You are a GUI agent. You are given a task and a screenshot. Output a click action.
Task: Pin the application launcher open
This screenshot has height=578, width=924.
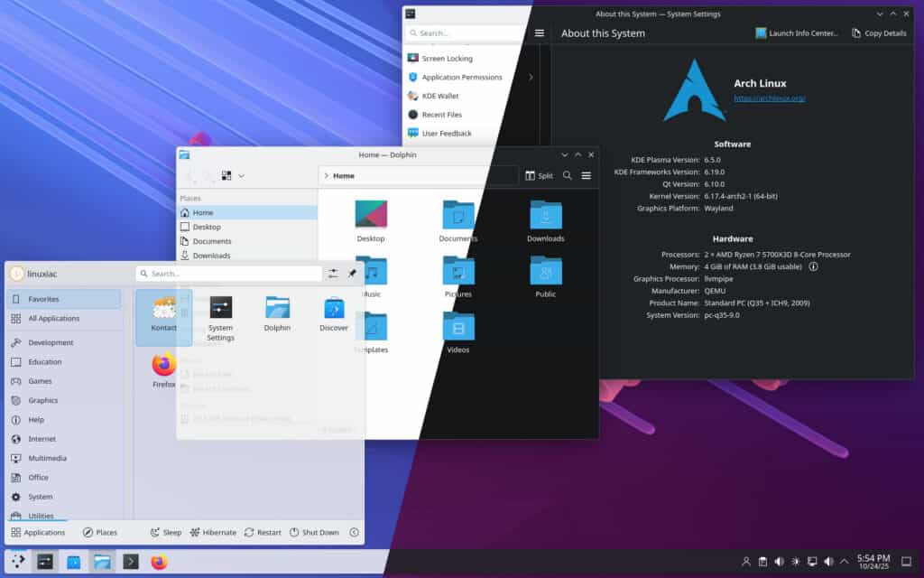[352, 274]
